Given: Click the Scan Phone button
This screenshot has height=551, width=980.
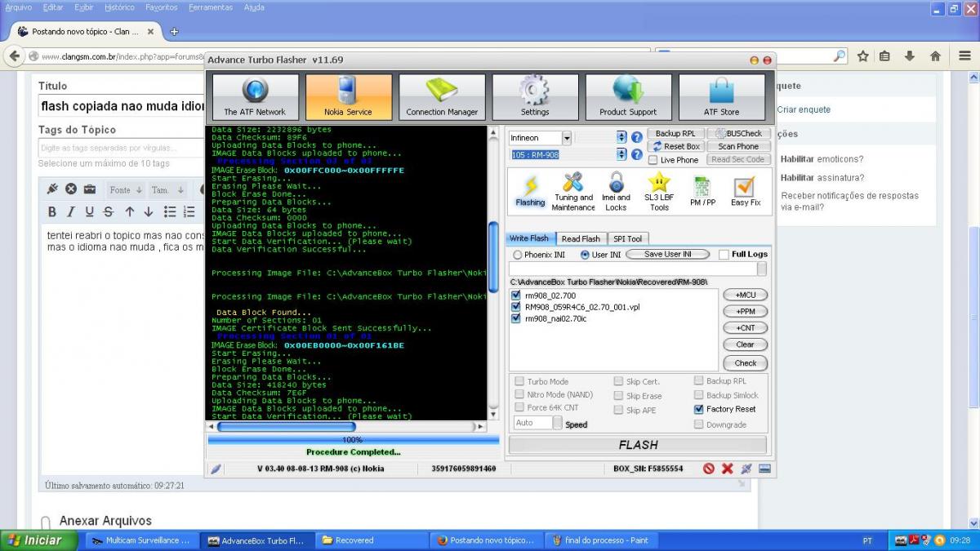Looking at the screenshot, I should (x=738, y=146).
